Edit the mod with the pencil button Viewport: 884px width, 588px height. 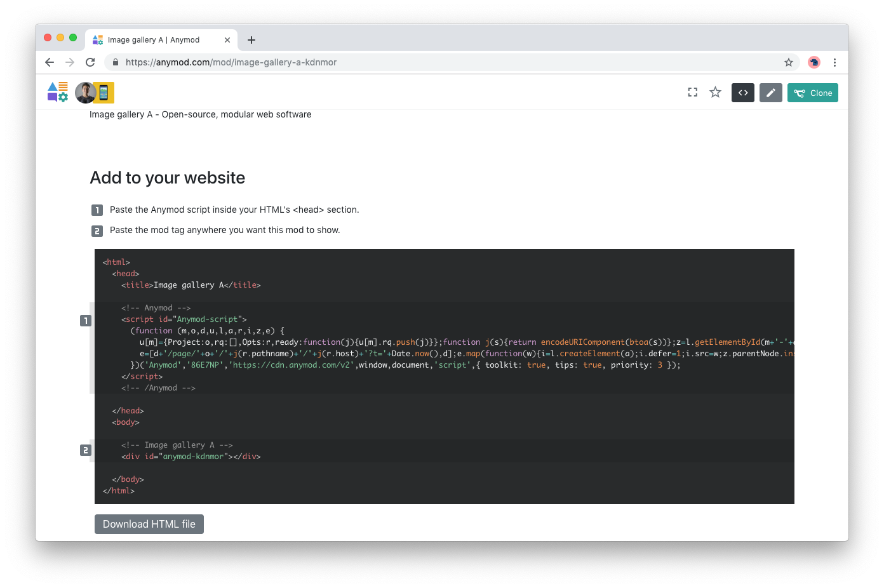771,93
